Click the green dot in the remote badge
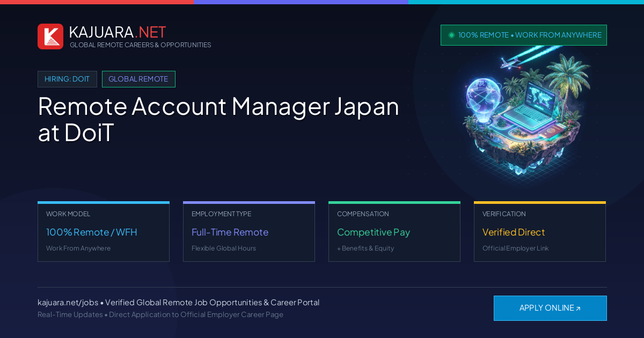Screen dimensions: 644x338 pos(451,35)
